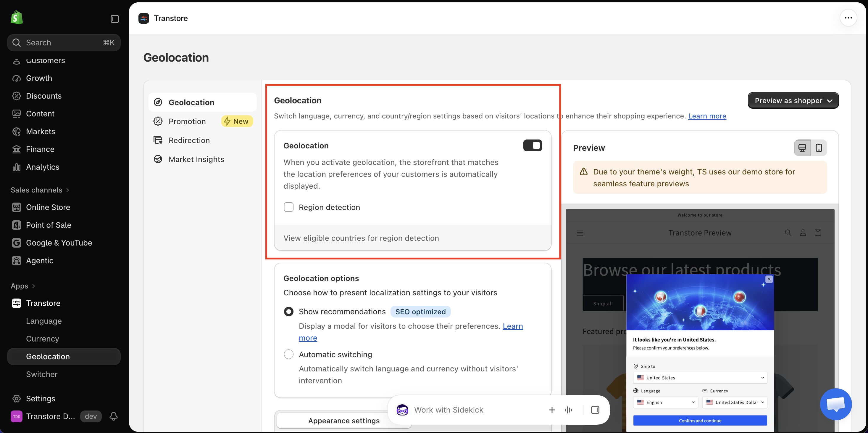The width and height of the screenshot is (868, 433).
Task: Open English language dropdown in preview
Action: 665,402
